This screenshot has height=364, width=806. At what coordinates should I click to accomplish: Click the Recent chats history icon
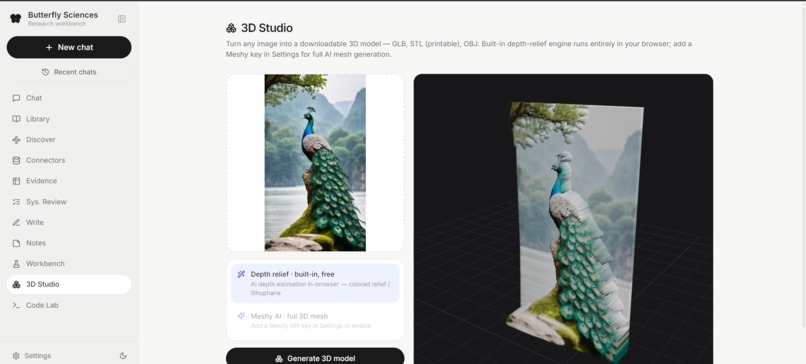pos(46,72)
